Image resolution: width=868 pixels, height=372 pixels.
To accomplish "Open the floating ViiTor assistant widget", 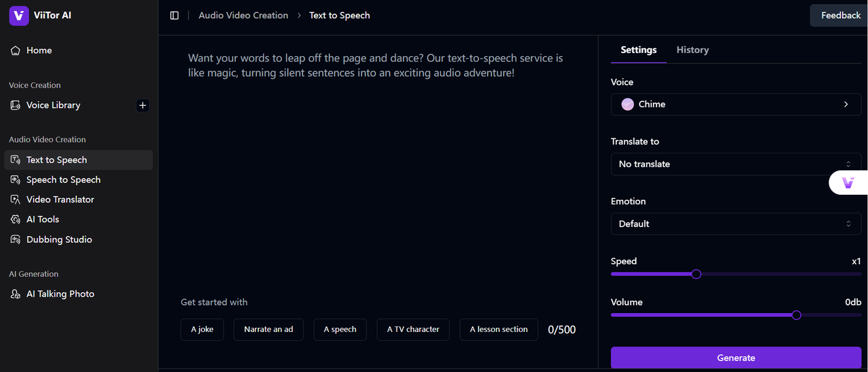I will click(848, 183).
